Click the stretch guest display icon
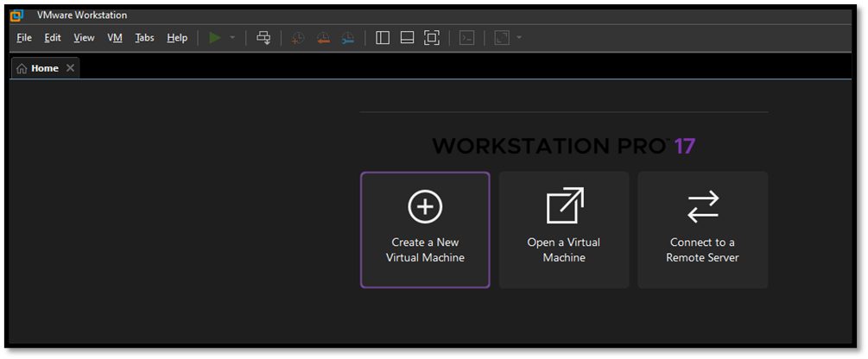868x359 pixels. click(502, 38)
